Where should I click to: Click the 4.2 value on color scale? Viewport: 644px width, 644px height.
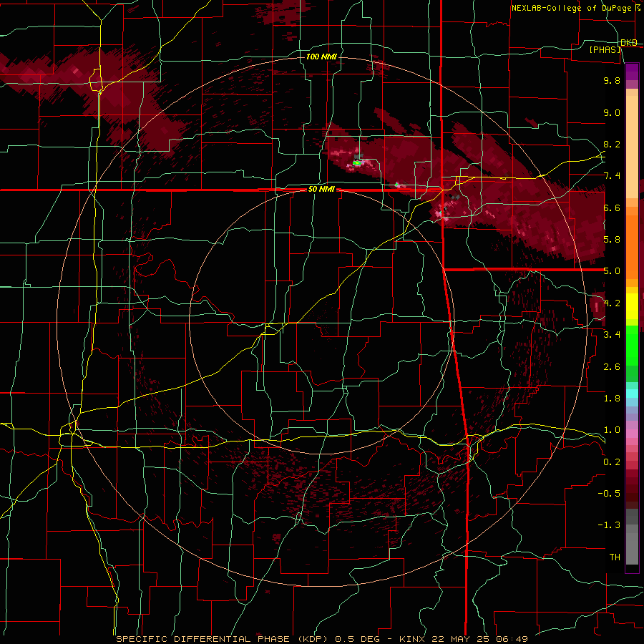coord(612,303)
